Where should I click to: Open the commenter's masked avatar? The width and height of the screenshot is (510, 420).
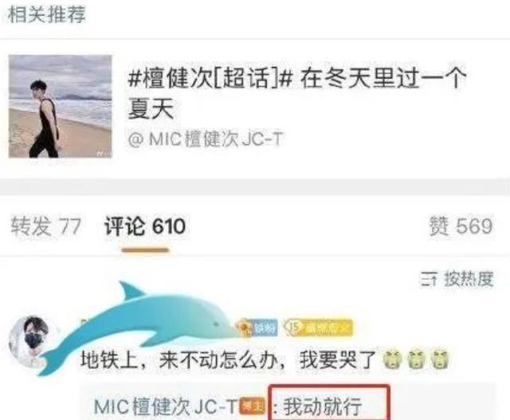(29, 340)
